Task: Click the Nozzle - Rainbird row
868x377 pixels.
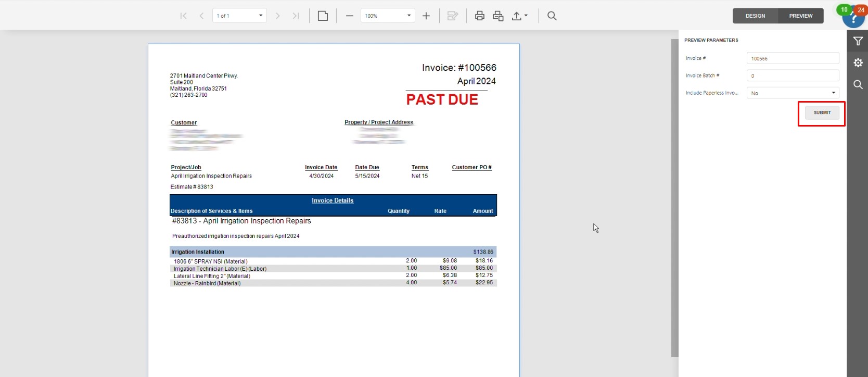Action: 333,283
